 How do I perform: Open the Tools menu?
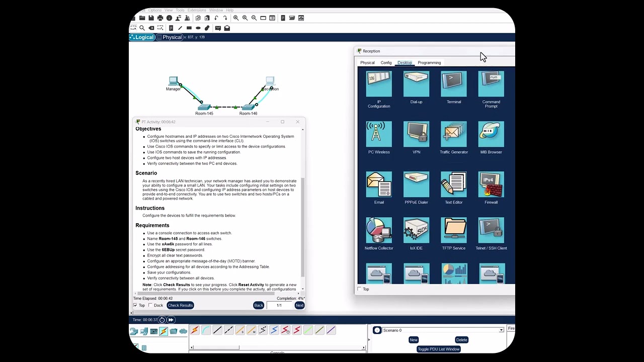pyautogui.click(x=180, y=10)
